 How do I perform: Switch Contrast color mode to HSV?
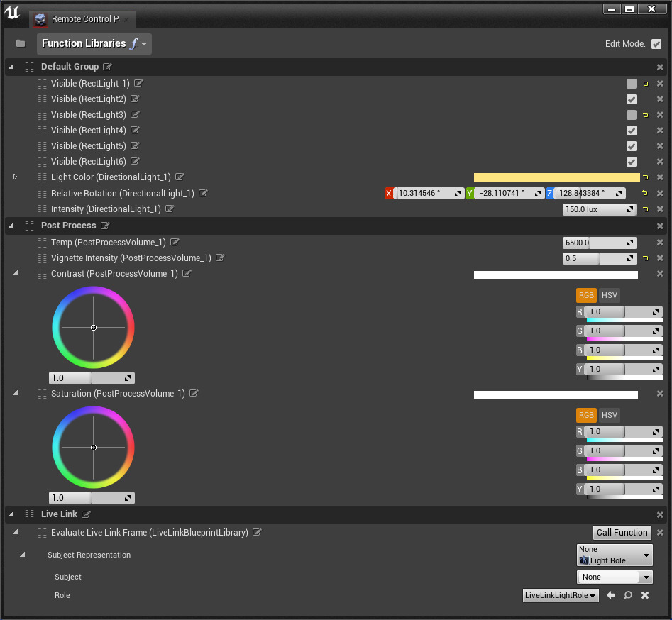[610, 295]
